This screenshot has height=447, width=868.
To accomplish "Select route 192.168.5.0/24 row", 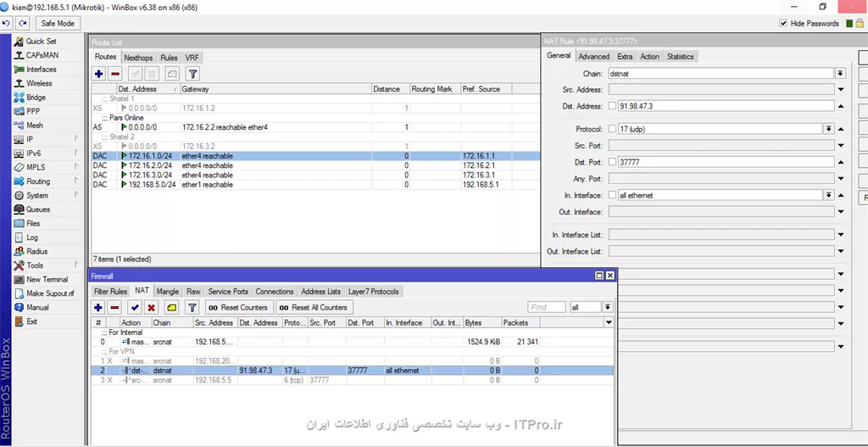I will coord(315,184).
